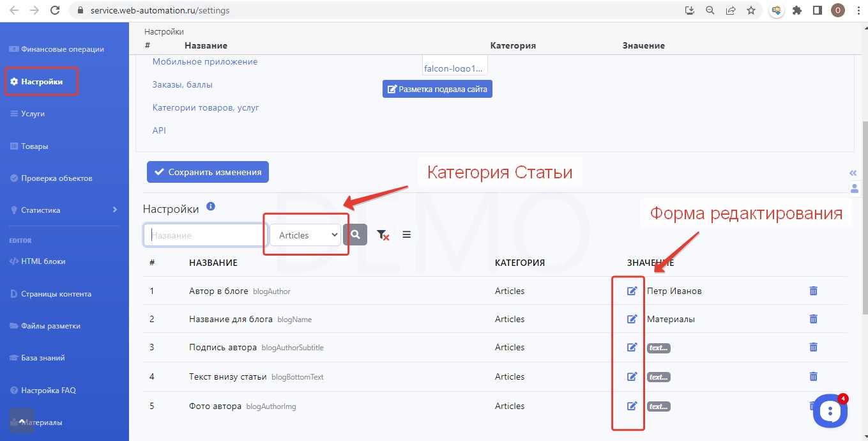
Task: Open Настройки in the sidebar
Action: pyautogui.click(x=42, y=82)
